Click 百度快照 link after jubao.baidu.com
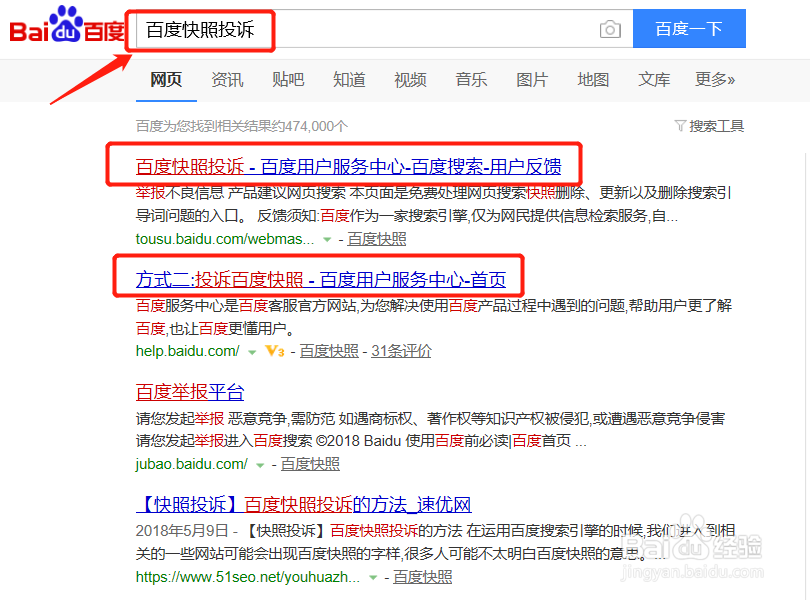Screen dimensions: 810x600 (x=310, y=464)
